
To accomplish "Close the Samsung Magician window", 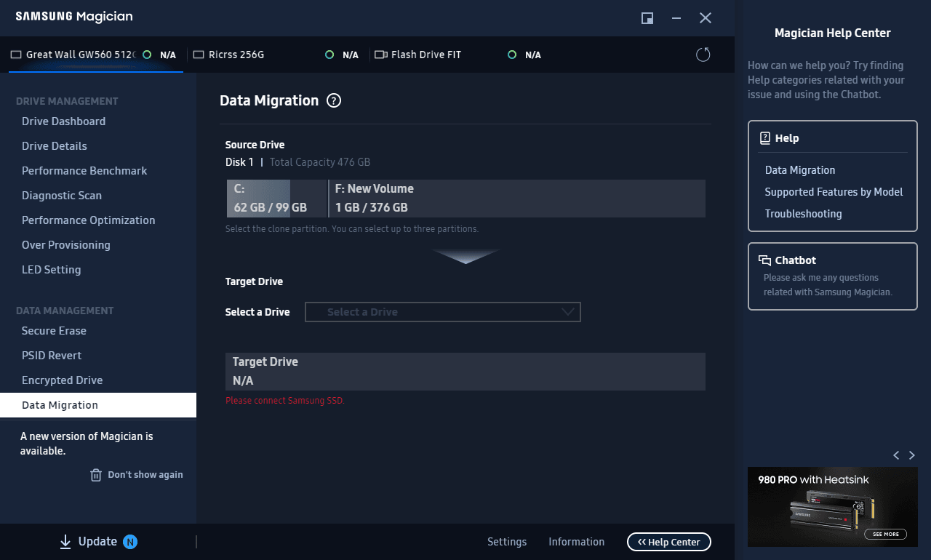I will (706, 18).
